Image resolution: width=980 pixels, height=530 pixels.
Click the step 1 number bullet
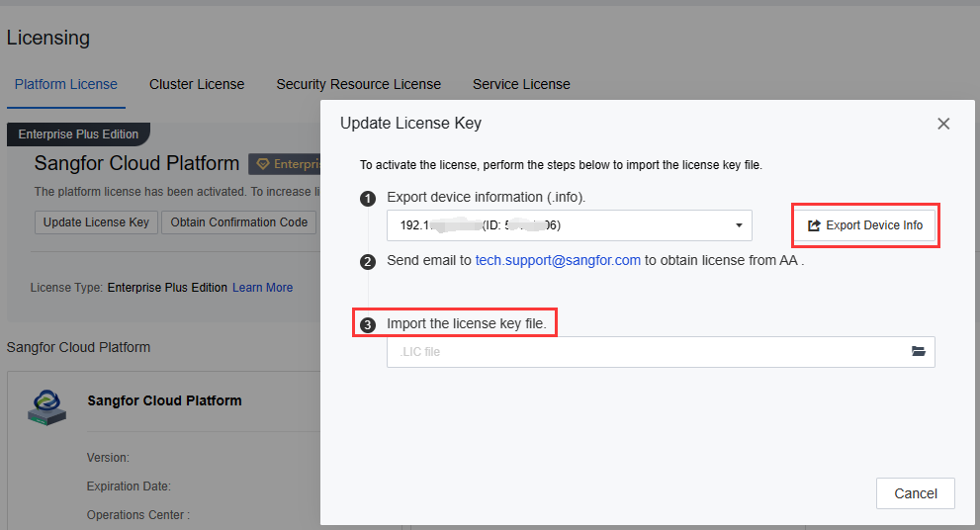[x=368, y=198]
